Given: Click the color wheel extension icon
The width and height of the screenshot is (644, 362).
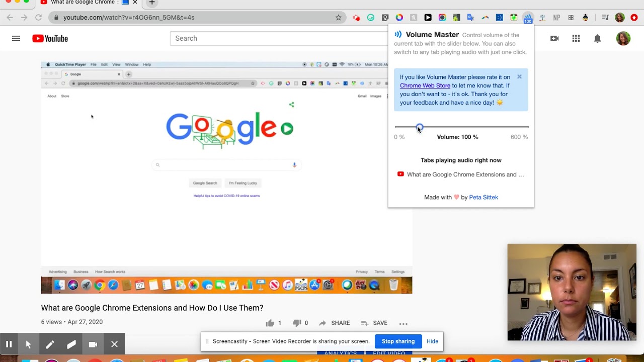Looking at the screenshot, I should [399, 18].
